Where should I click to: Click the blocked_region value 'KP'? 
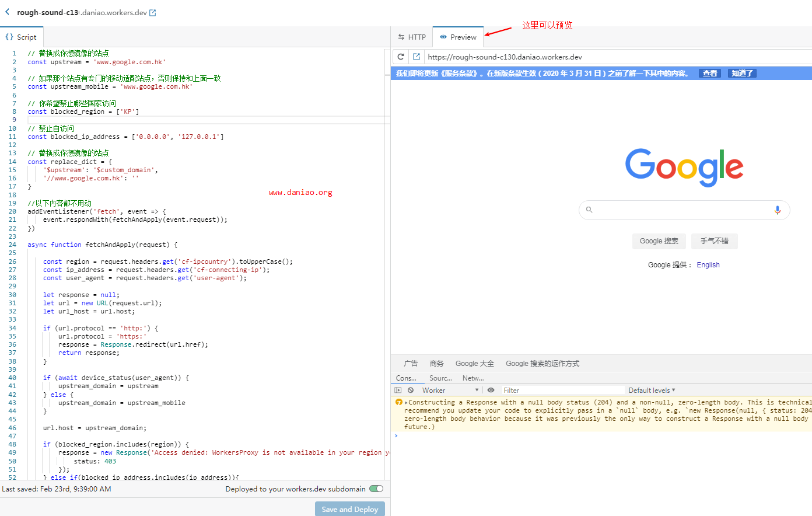click(128, 111)
